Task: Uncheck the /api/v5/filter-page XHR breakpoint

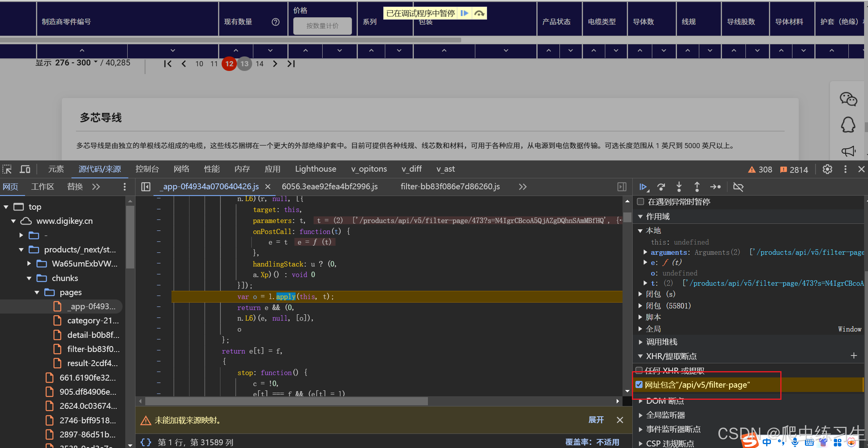Action: 639,385
